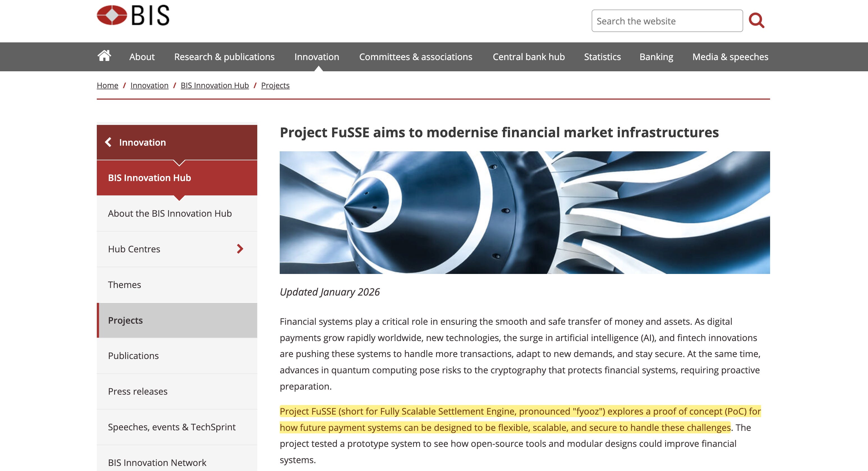
Task: Open the Central bank hub menu
Action: 528,57
